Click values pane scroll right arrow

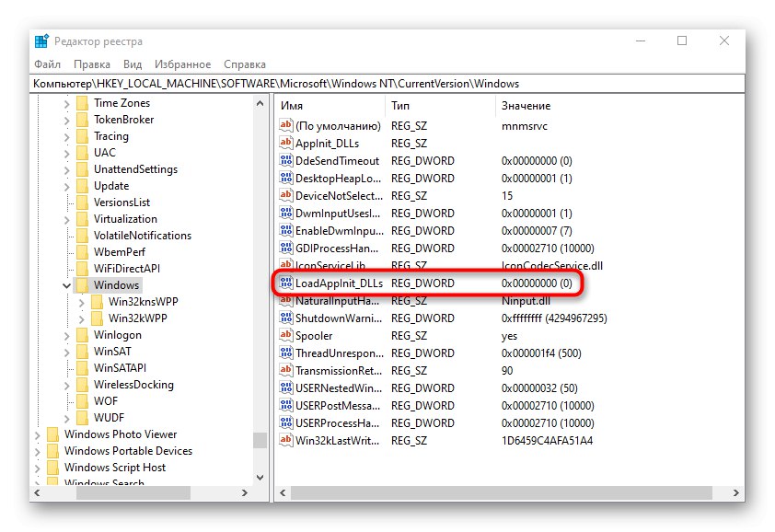(x=736, y=493)
